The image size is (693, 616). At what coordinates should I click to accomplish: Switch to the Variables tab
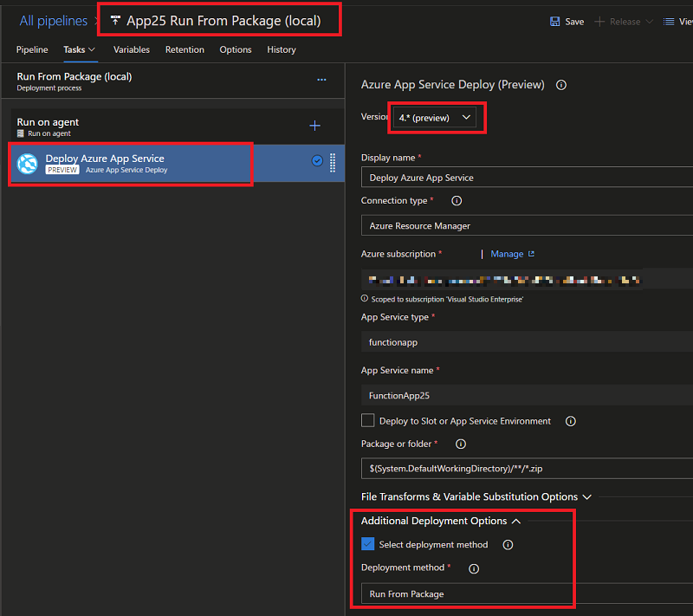pos(132,50)
